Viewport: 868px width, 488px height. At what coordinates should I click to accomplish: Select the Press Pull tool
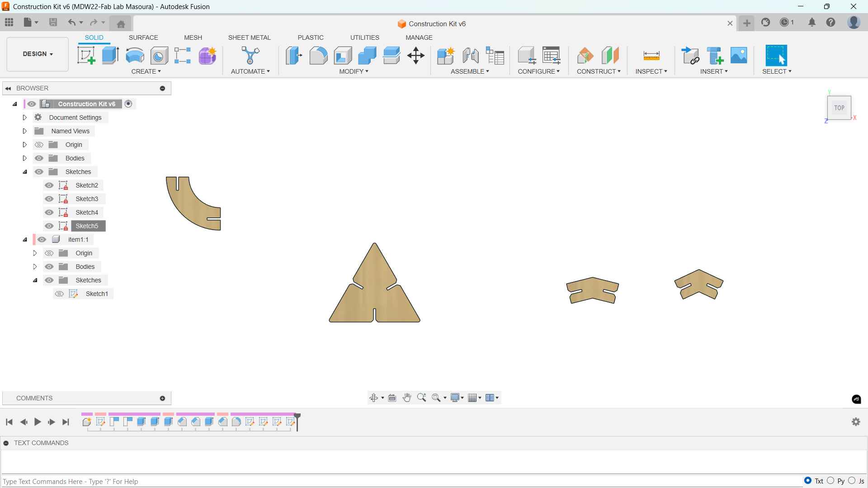(294, 56)
